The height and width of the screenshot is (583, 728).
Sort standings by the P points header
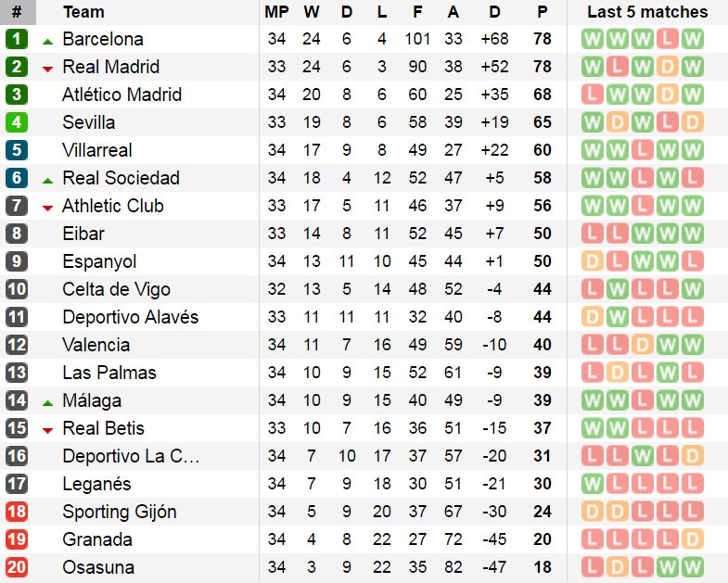543,12
